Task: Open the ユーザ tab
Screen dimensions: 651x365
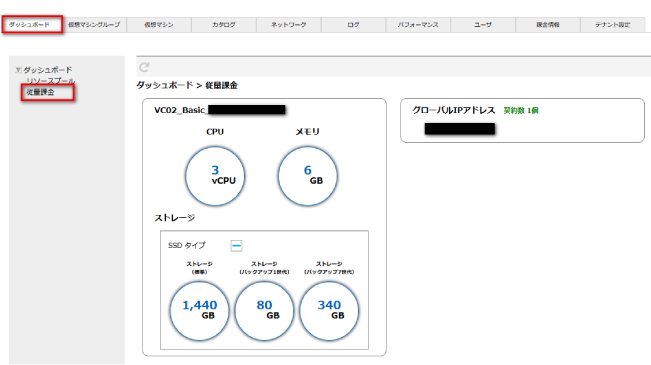Action: coord(483,25)
